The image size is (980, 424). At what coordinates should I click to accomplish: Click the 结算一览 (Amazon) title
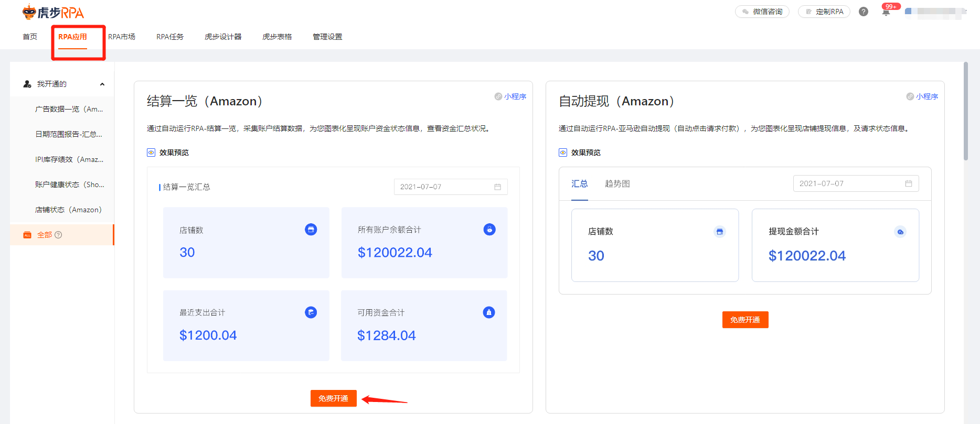(205, 101)
